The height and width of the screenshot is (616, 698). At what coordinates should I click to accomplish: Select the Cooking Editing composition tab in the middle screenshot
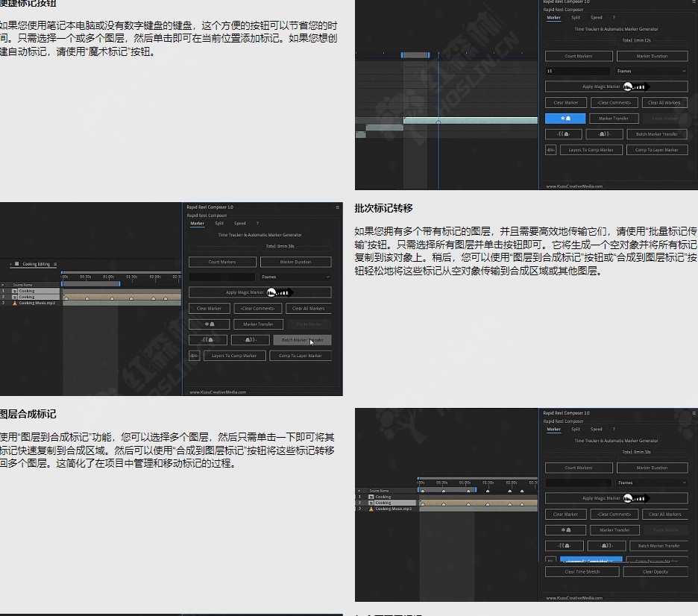point(36,264)
